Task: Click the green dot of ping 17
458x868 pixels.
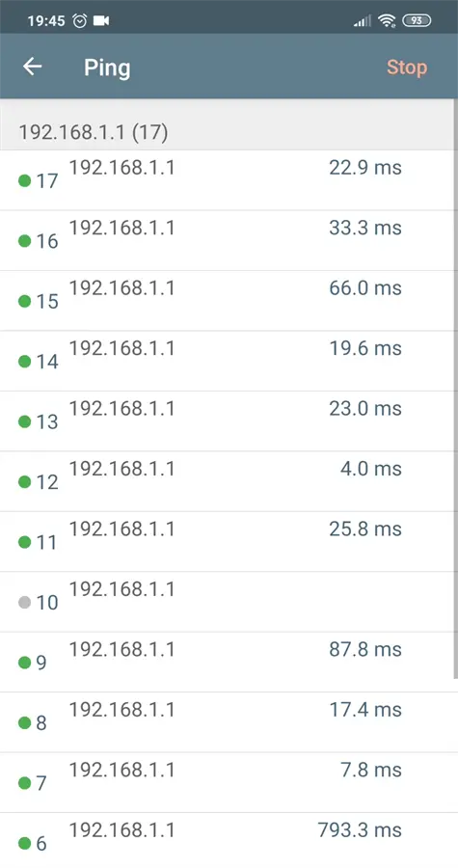Action: click(x=24, y=180)
